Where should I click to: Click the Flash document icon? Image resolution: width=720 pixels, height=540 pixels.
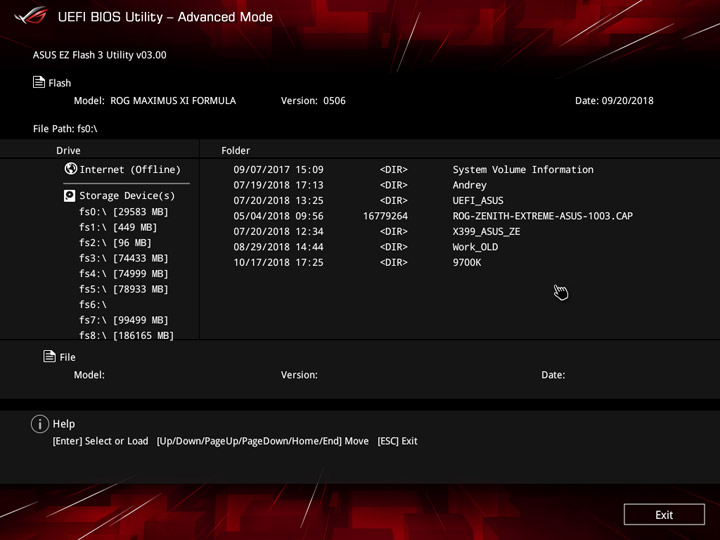pos(39,82)
